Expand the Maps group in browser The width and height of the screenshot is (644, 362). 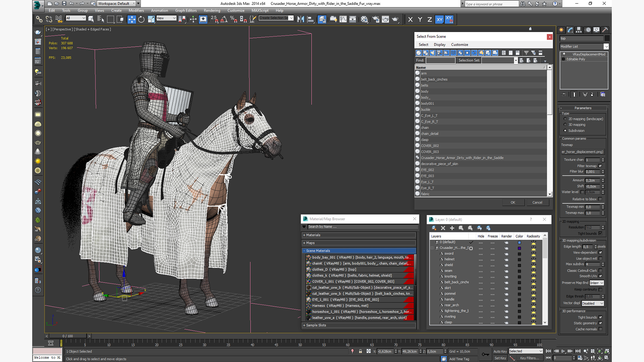359,243
